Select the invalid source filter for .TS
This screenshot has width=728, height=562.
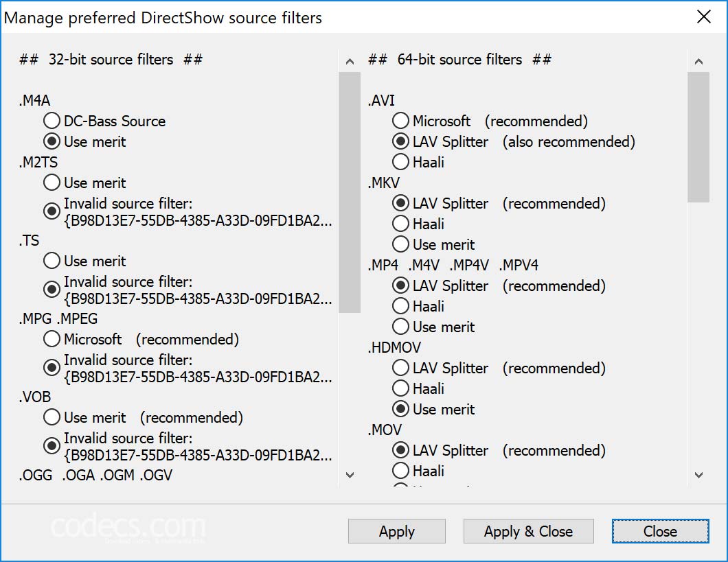point(52,289)
